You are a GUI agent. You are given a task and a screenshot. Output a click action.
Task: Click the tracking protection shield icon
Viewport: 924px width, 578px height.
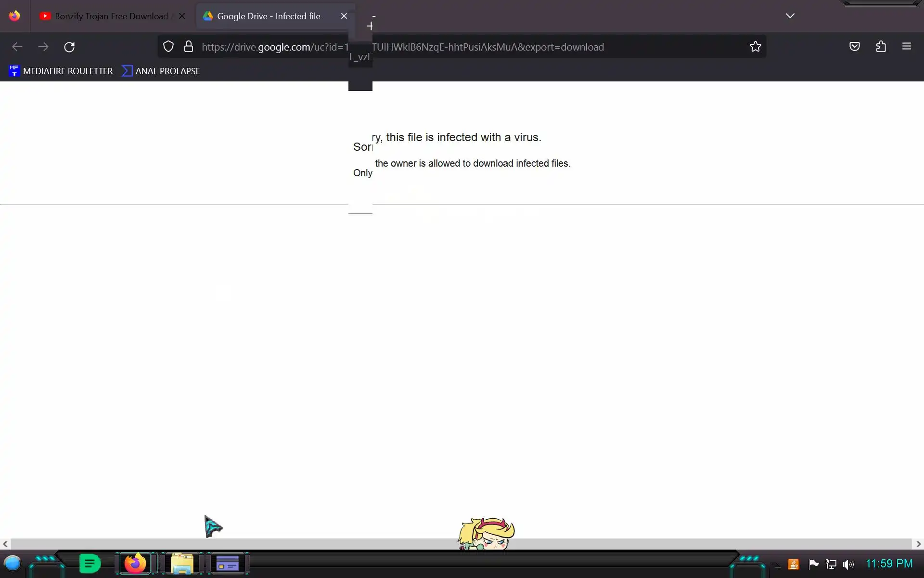(x=168, y=47)
